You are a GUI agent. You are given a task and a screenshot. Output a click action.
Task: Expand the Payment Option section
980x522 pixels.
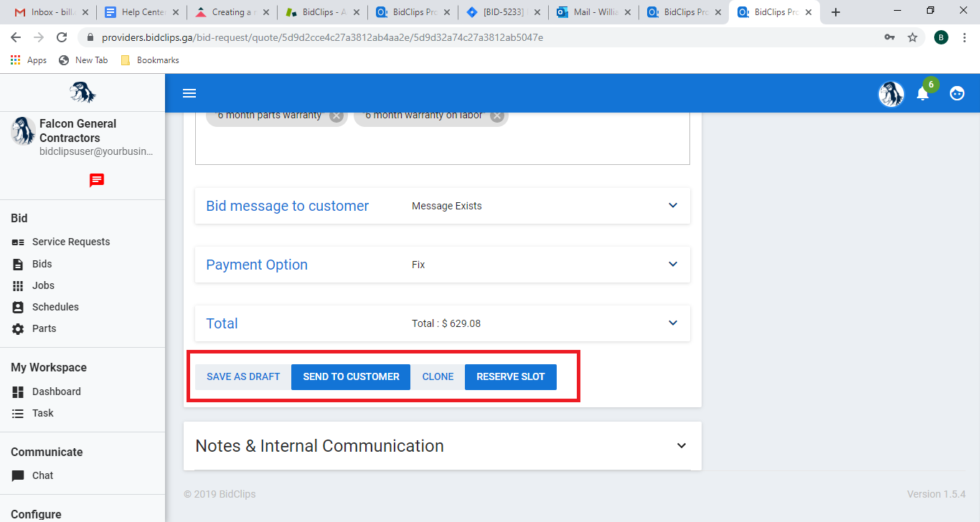point(443,265)
